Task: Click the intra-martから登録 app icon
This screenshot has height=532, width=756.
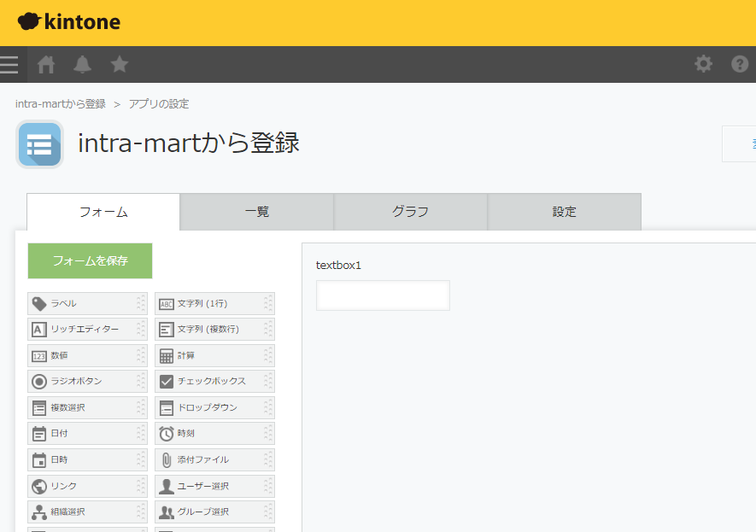Action: click(x=39, y=144)
